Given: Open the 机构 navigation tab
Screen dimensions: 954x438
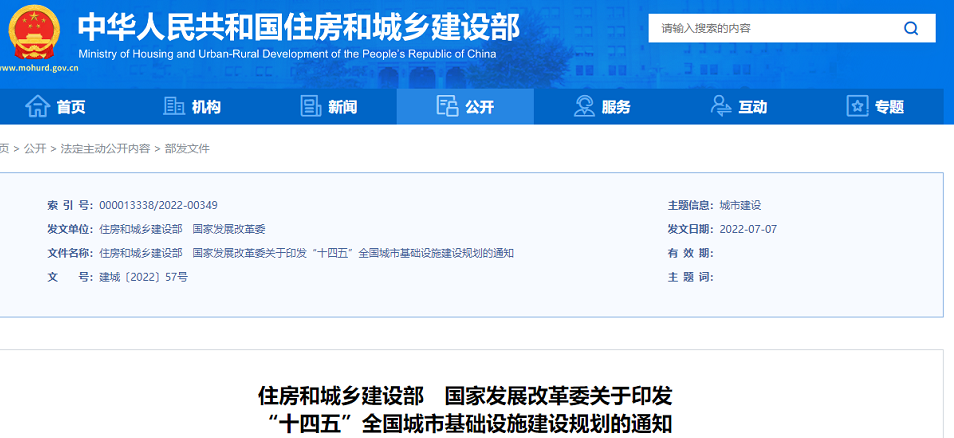Looking at the screenshot, I should (x=192, y=106).
